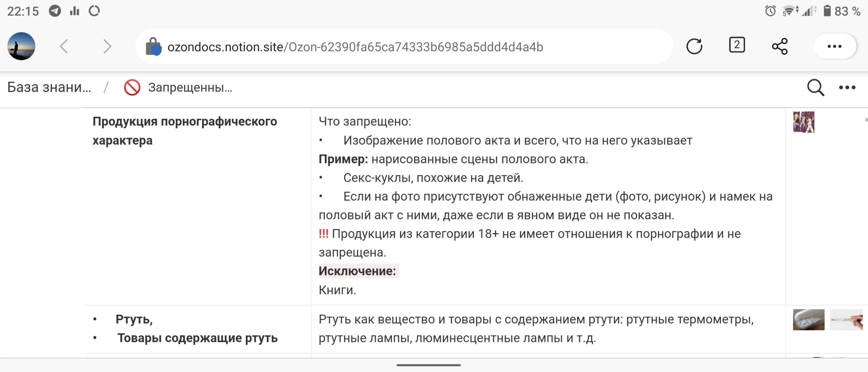The image size is (868, 372).
Task: Open the browser three-dot menu
Action: [834, 46]
